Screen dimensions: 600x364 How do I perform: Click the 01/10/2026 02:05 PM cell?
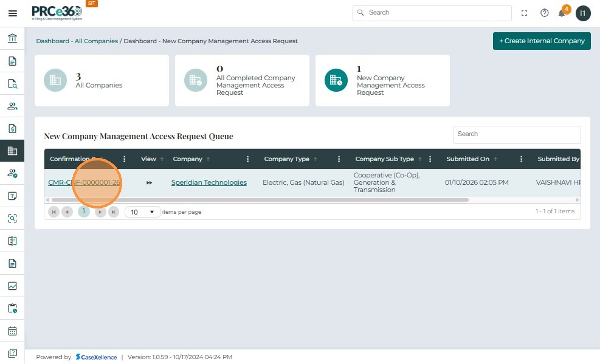pos(477,182)
